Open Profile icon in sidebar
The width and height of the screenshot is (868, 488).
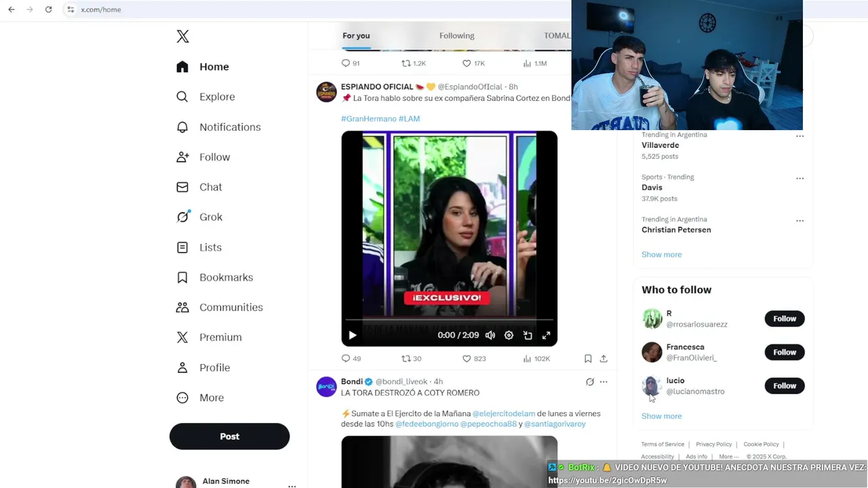(x=182, y=367)
